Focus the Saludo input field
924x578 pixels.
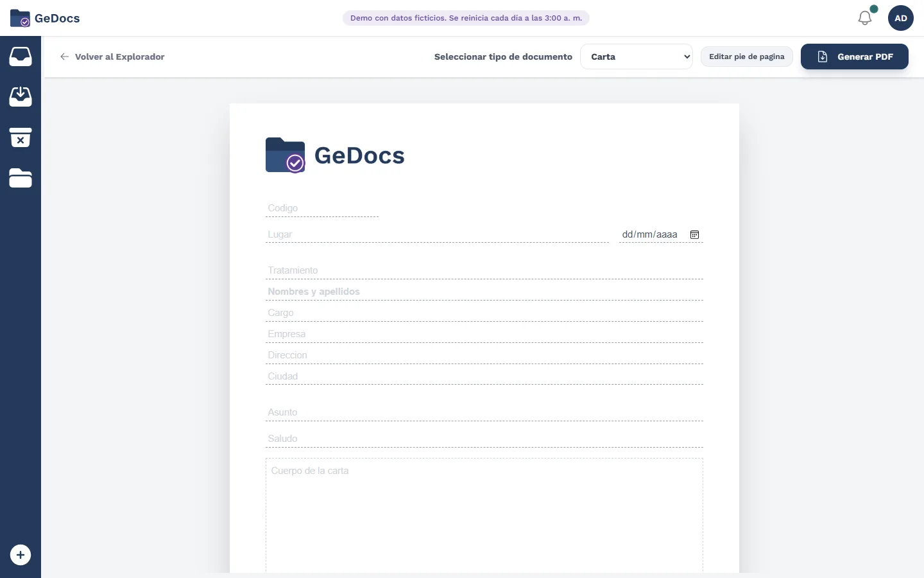pyautogui.click(x=484, y=439)
